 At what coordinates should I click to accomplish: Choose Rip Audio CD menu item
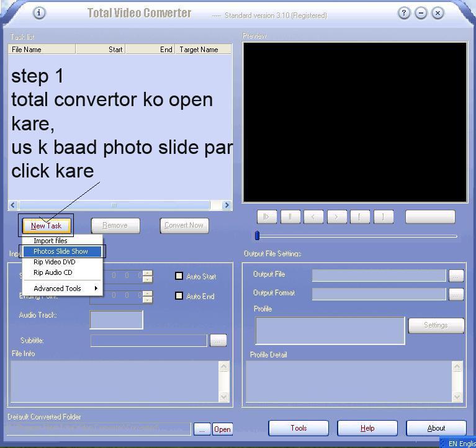click(63, 272)
